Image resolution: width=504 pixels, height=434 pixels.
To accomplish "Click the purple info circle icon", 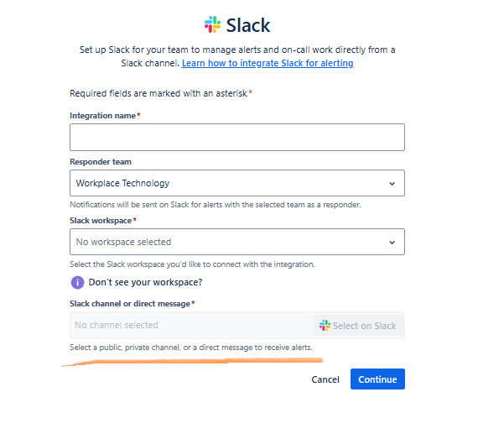I will point(77,282).
